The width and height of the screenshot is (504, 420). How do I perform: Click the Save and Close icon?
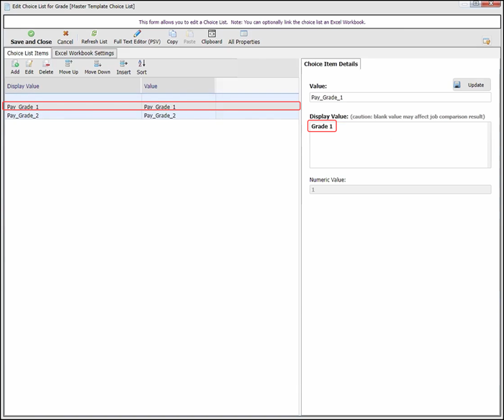coord(31,34)
